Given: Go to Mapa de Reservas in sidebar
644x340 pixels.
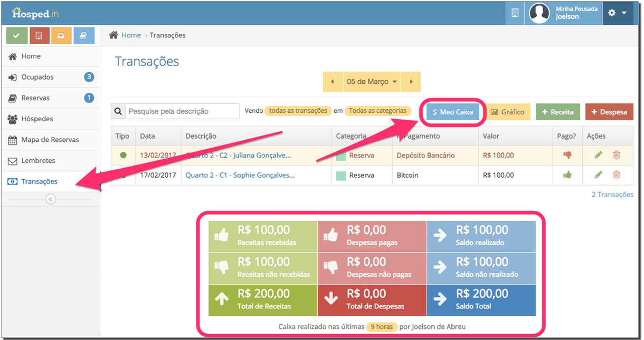Looking at the screenshot, I should (50, 140).
